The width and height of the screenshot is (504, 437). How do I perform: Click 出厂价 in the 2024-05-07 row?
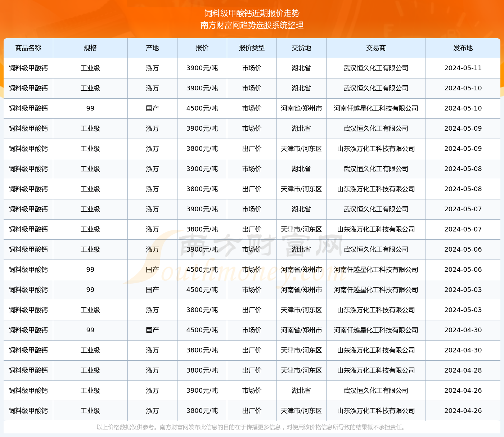(252, 229)
